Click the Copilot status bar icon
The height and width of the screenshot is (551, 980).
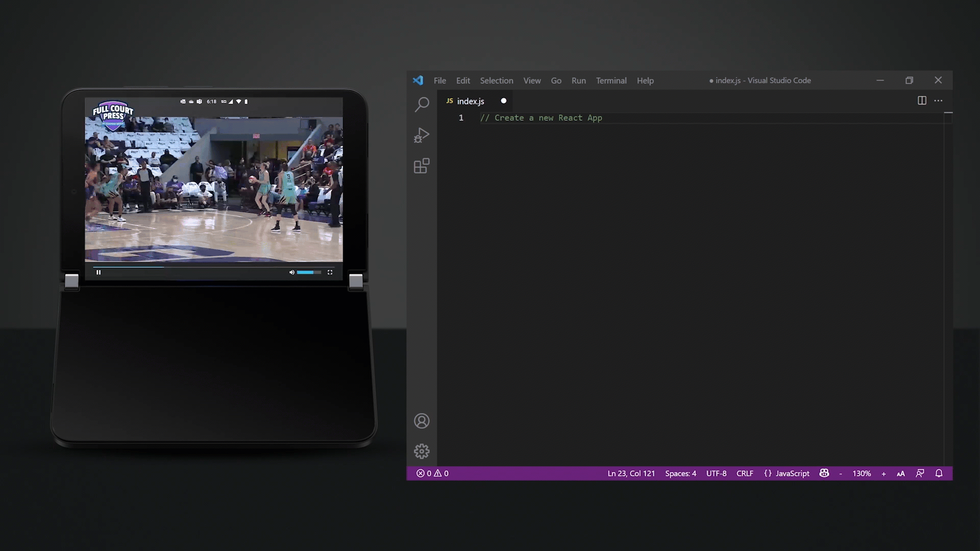824,473
